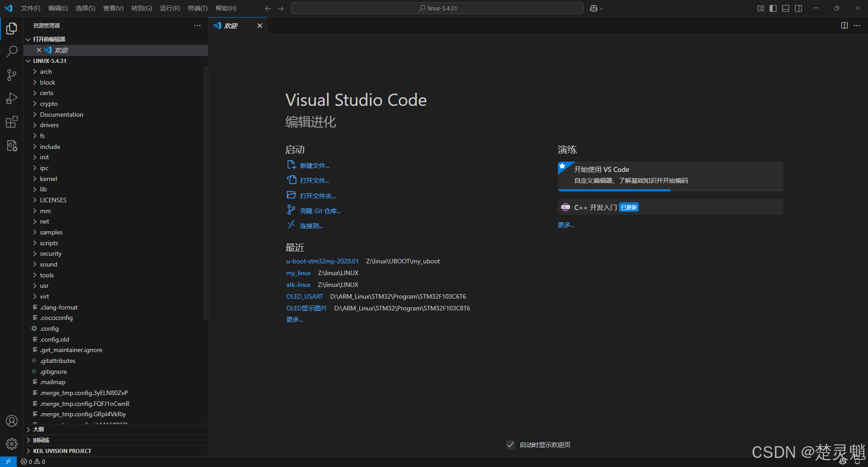Viewport: 868px width, 467px height.
Task: Toggle the bottom panel
Action: pyautogui.click(x=786, y=9)
